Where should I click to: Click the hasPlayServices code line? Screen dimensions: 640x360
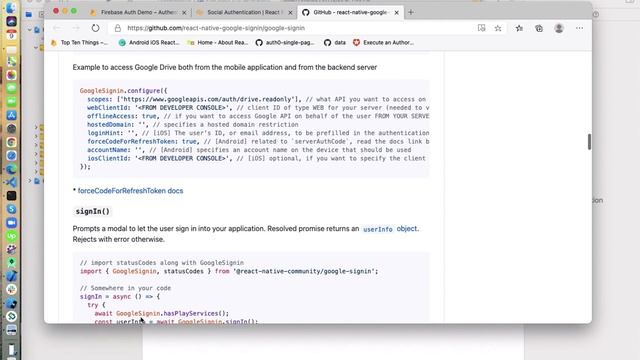click(162, 313)
